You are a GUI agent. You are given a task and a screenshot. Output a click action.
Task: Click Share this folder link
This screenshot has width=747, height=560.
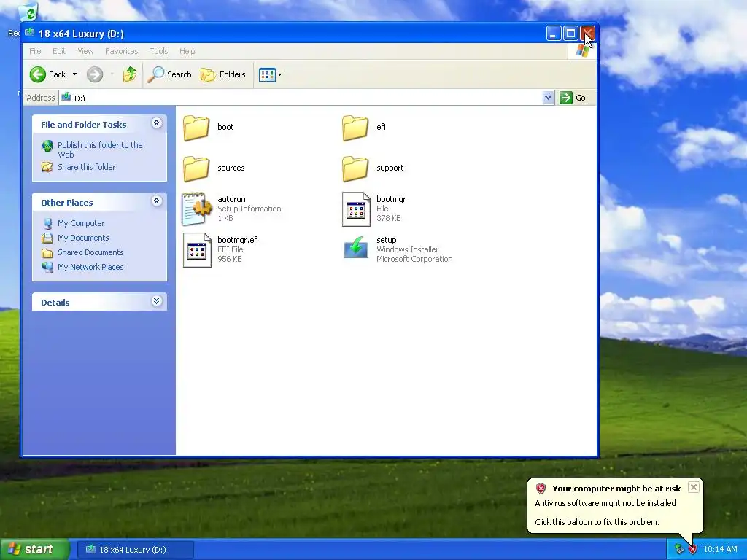[x=86, y=167]
